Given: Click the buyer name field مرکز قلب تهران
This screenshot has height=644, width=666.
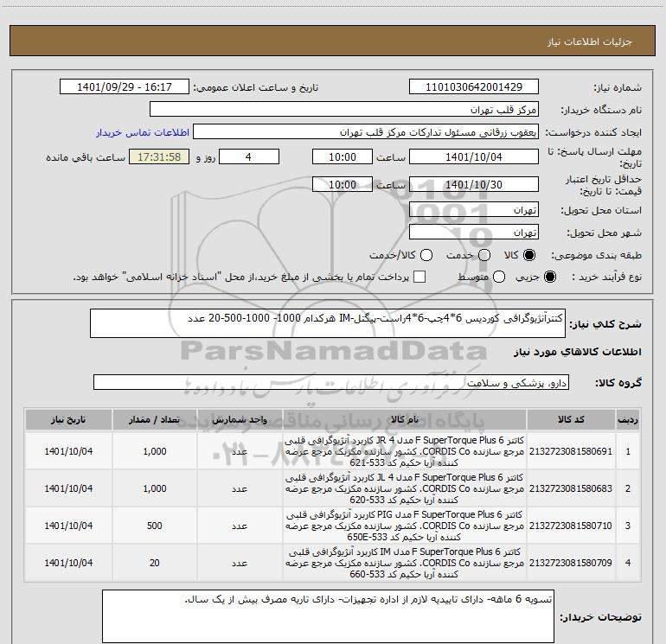Looking at the screenshot, I should pos(344,110).
